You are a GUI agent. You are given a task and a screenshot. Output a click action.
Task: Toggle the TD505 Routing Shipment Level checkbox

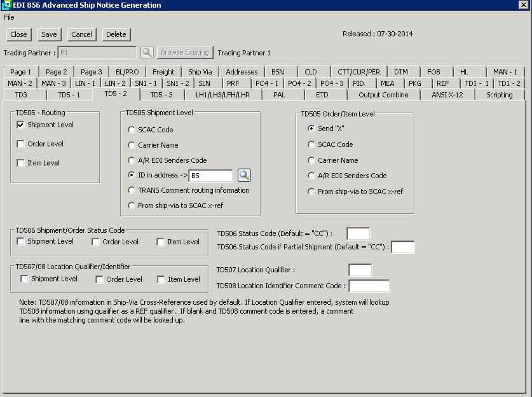[21, 125]
